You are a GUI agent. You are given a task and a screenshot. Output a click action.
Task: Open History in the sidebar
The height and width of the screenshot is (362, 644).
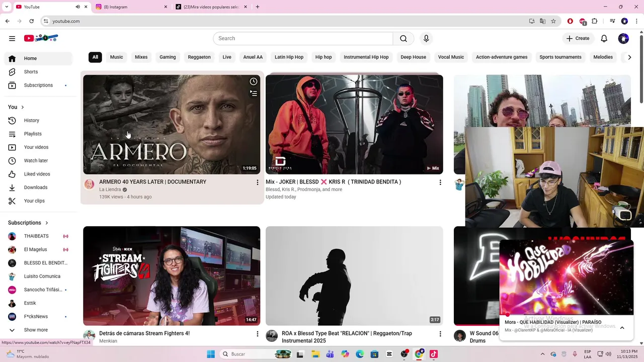(38, 121)
